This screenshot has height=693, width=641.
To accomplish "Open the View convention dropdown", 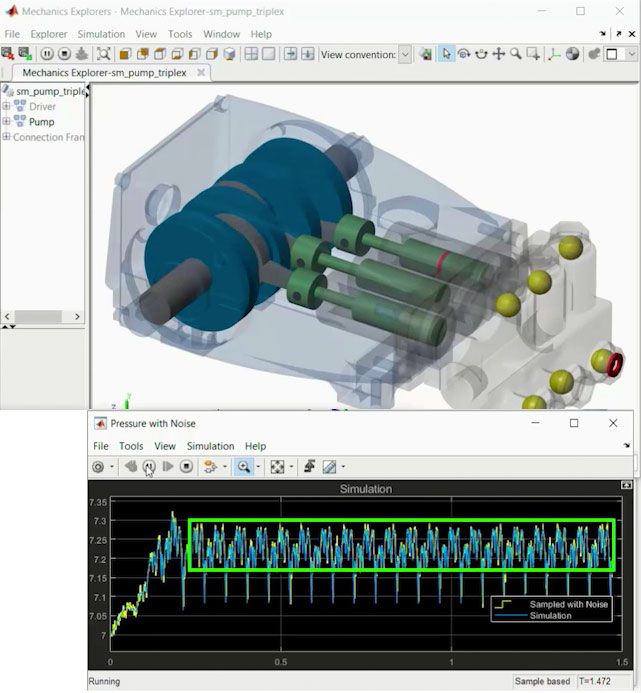I will pos(404,54).
